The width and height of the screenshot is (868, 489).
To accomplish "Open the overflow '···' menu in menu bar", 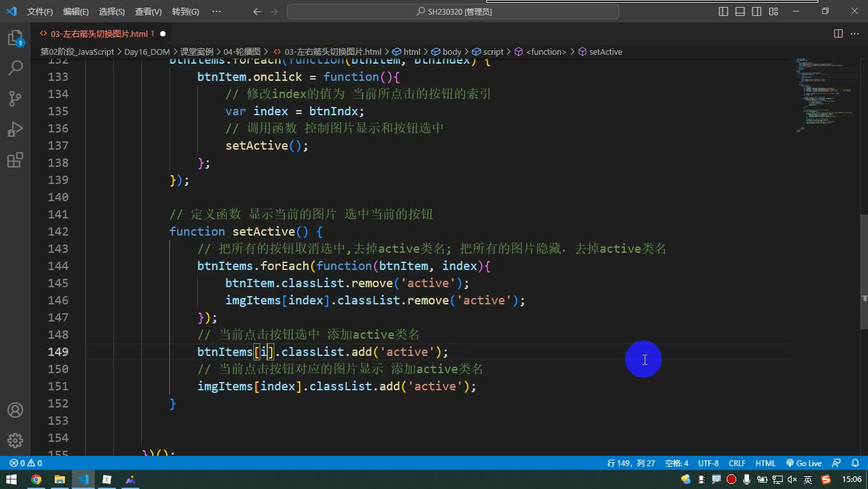I will (216, 11).
